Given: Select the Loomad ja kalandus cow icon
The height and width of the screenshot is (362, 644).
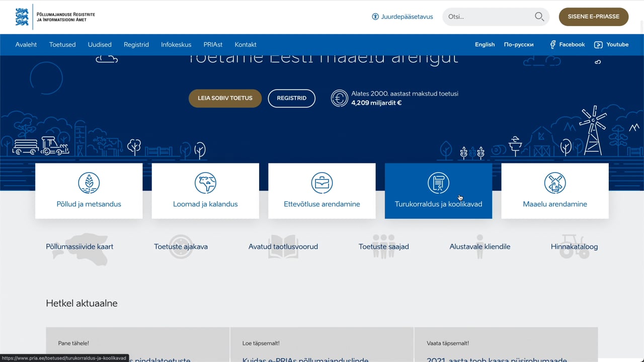Looking at the screenshot, I should [x=205, y=183].
